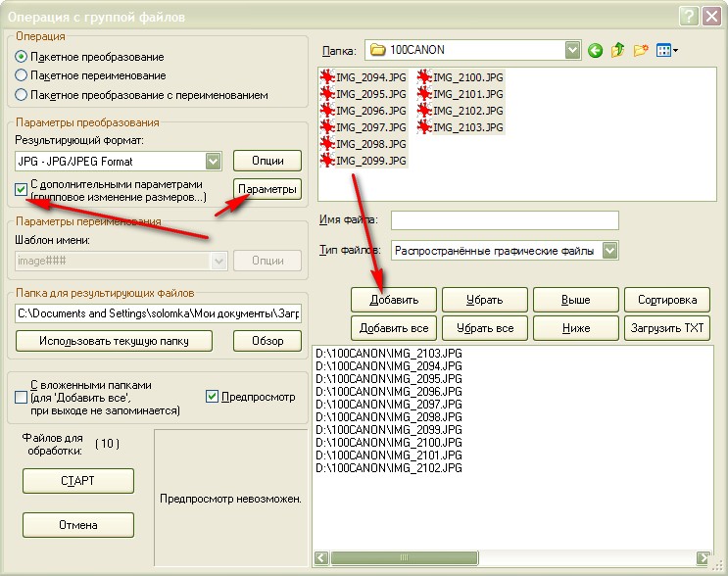Screen dimensions: 728x576
Task: Disable the Предпросмотр checkbox
Action: [213, 397]
